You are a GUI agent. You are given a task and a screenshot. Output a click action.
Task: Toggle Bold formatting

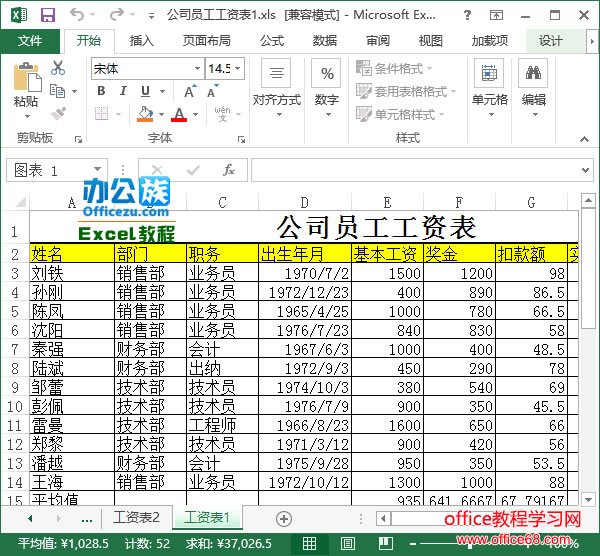[101, 91]
